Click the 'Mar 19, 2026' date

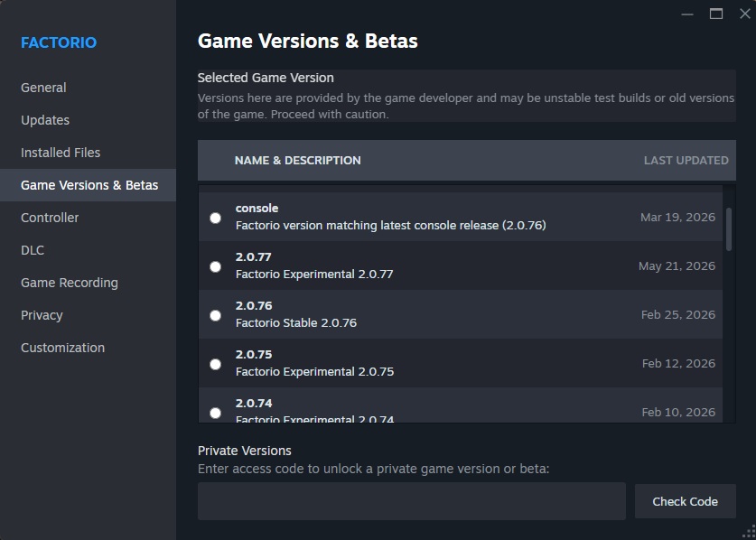pyautogui.click(x=678, y=218)
